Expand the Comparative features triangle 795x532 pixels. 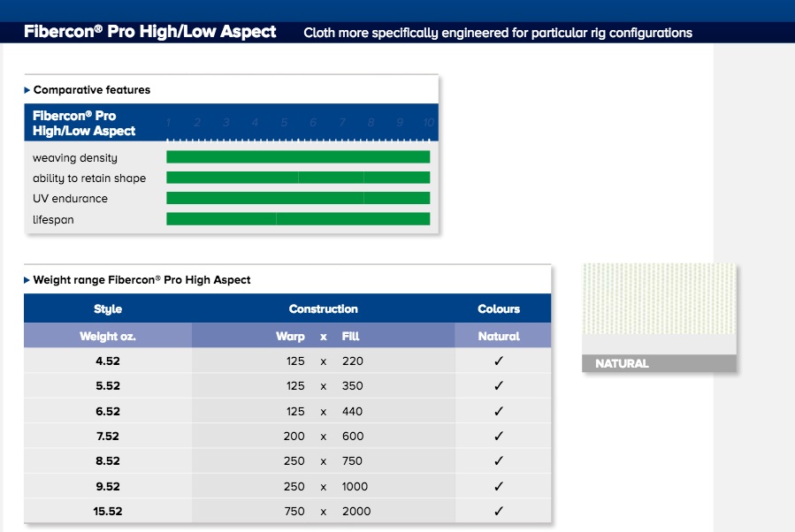pos(27,90)
